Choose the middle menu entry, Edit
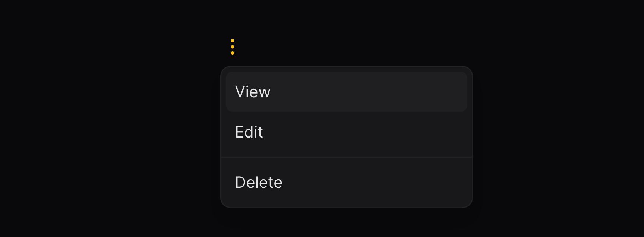Screen dimensions: 644x237 pyautogui.click(x=347, y=132)
